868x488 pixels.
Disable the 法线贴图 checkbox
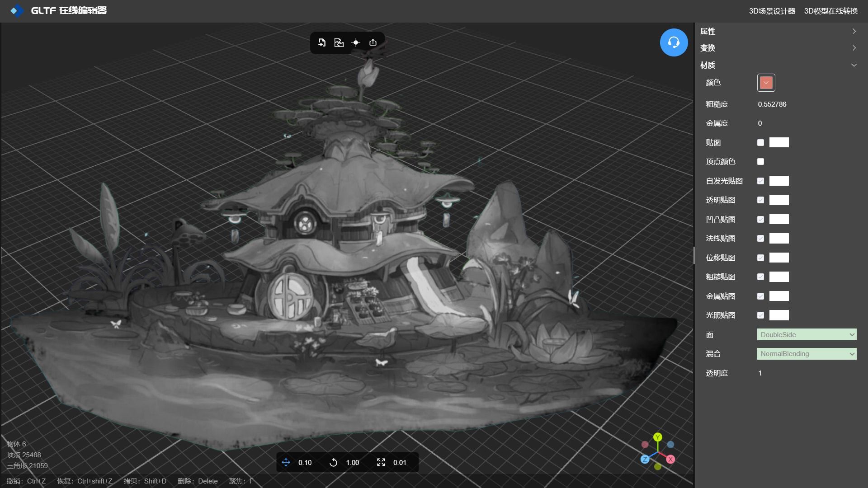click(x=760, y=238)
